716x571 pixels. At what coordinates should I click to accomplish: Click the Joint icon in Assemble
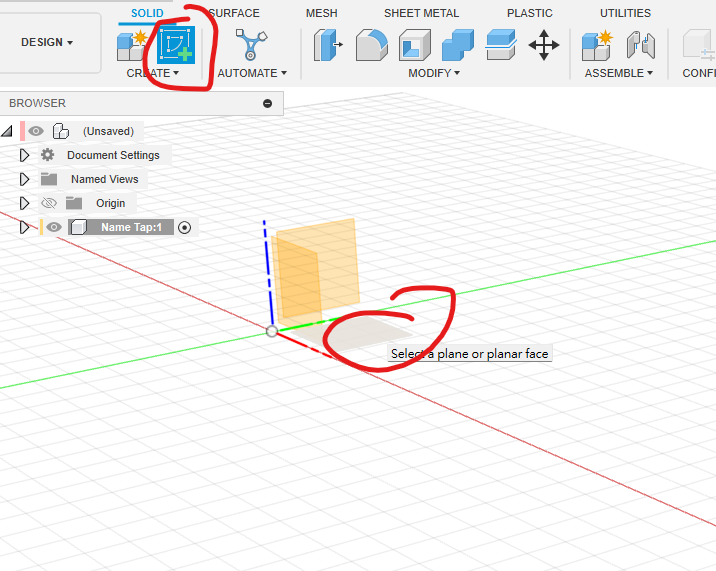(640, 45)
